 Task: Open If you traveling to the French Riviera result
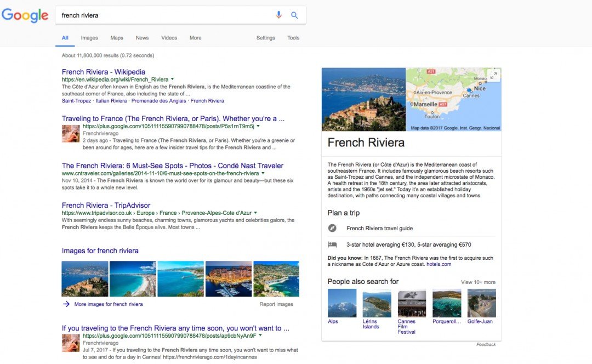coord(175,328)
